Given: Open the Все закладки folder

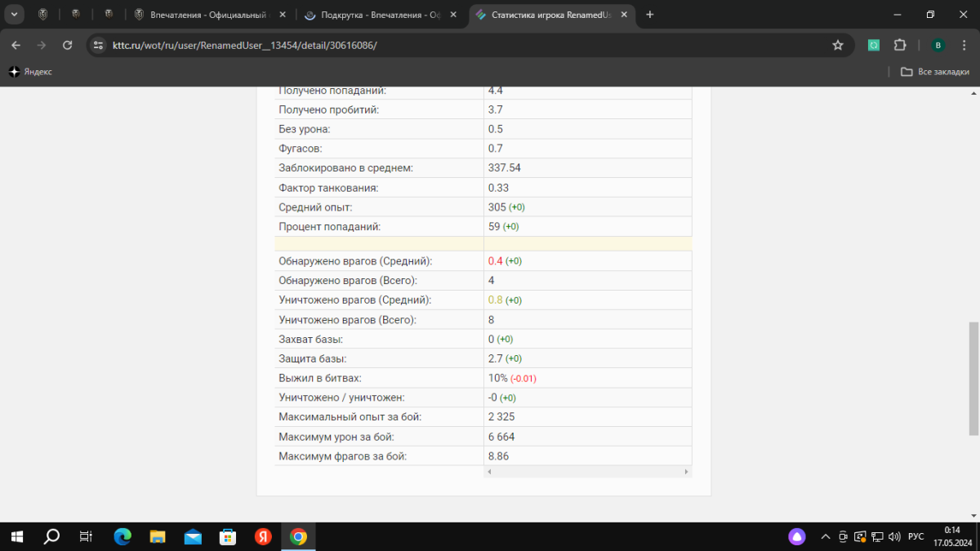Looking at the screenshot, I should (x=935, y=72).
